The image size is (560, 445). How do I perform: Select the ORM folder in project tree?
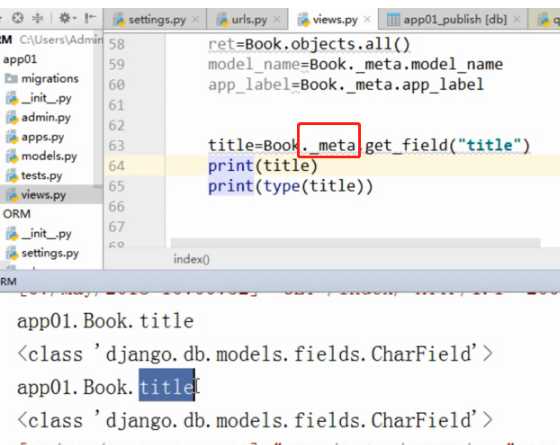pos(17,214)
